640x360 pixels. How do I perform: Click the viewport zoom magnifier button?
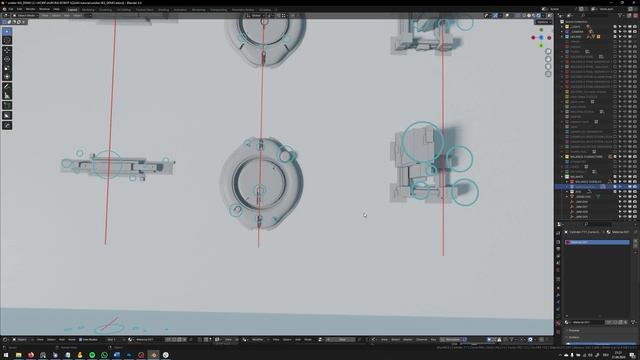[x=548, y=51]
